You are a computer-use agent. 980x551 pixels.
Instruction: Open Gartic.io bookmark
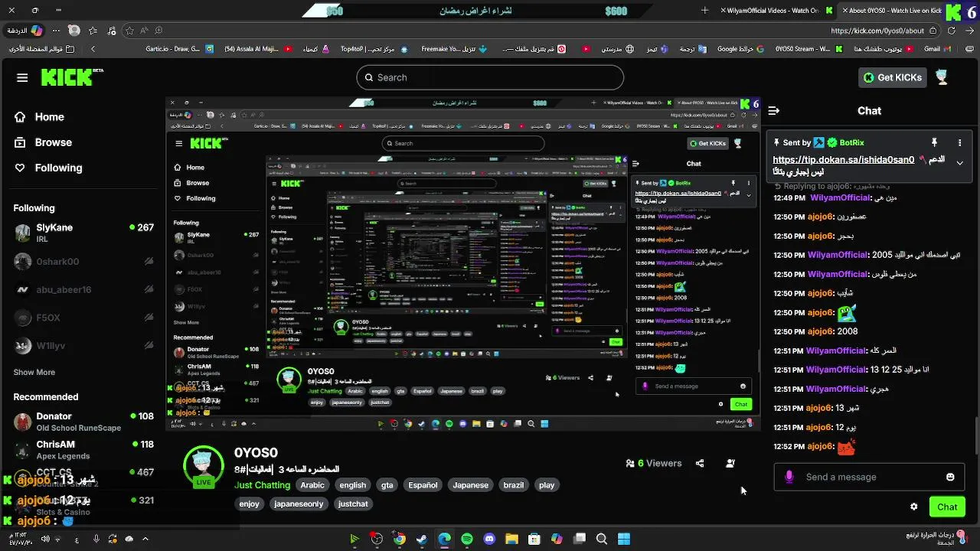click(181, 48)
